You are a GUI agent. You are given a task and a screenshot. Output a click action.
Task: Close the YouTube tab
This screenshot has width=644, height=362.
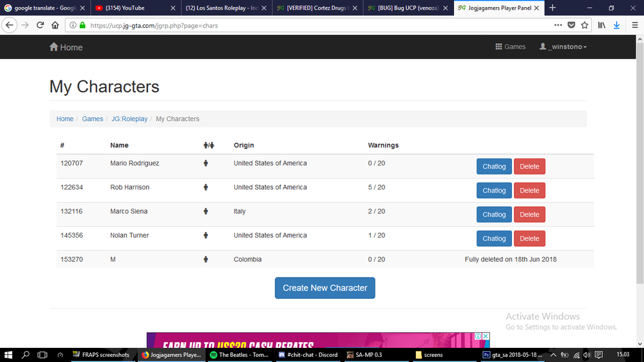173,8
